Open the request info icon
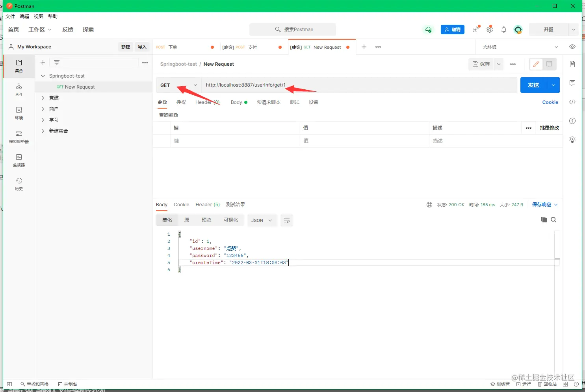Image resolution: width=585 pixels, height=392 pixels. click(572, 121)
